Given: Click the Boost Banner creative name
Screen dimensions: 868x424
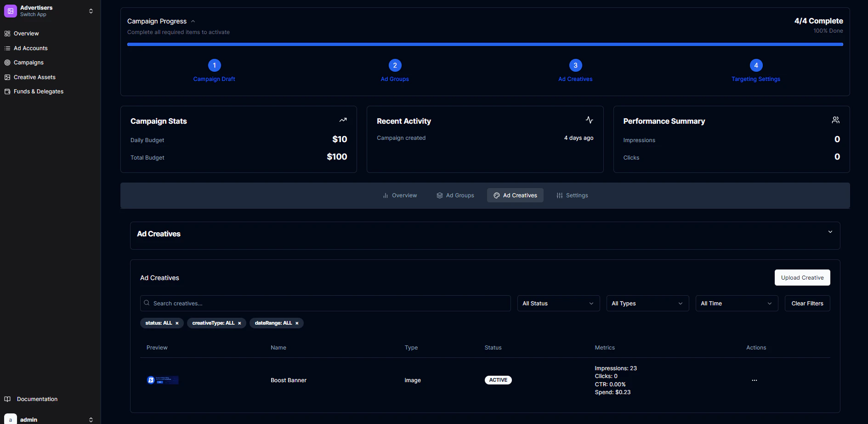Looking at the screenshot, I should [289, 380].
